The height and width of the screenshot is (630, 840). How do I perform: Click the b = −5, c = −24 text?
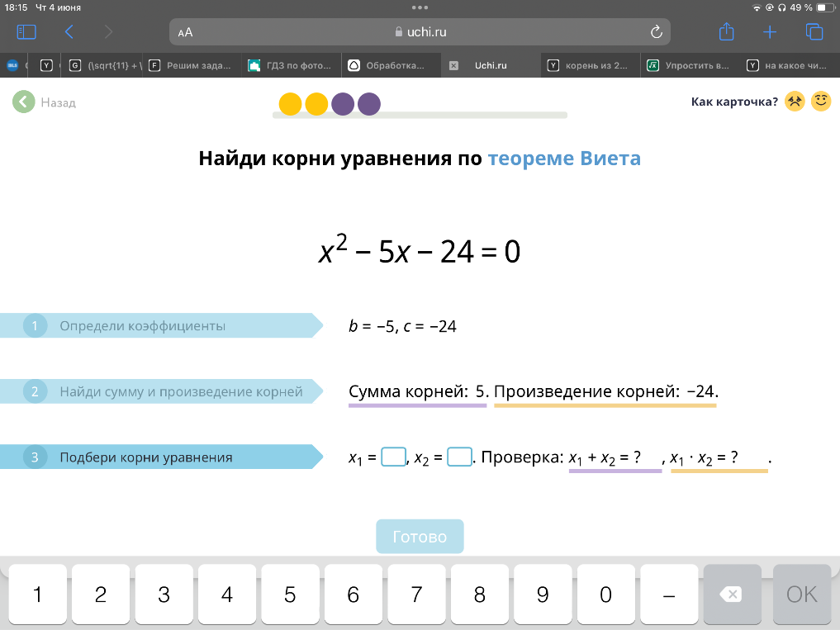[402, 326]
